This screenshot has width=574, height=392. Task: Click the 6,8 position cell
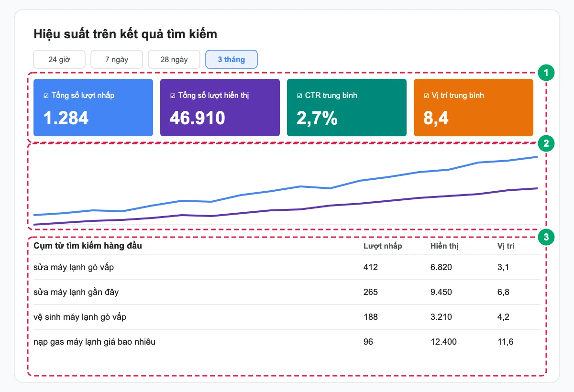[503, 292]
